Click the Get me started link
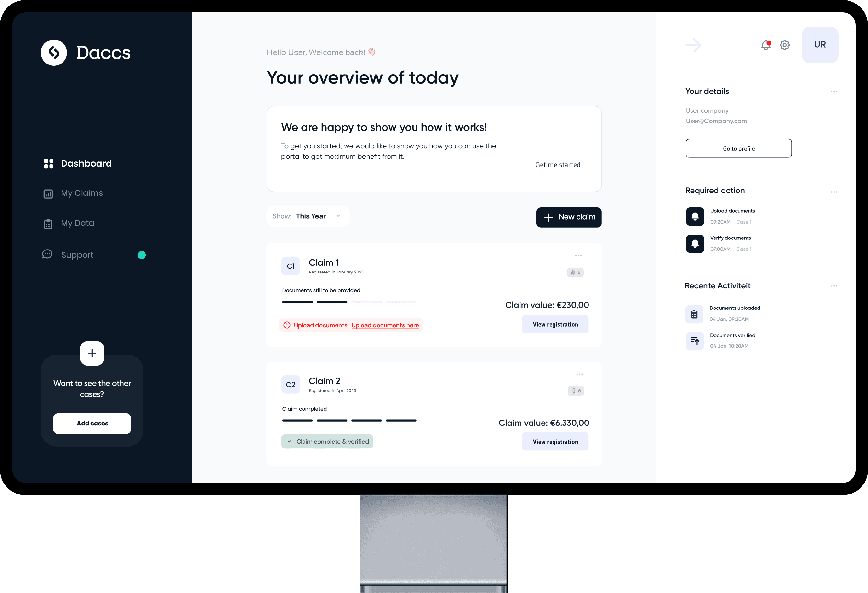 click(558, 165)
